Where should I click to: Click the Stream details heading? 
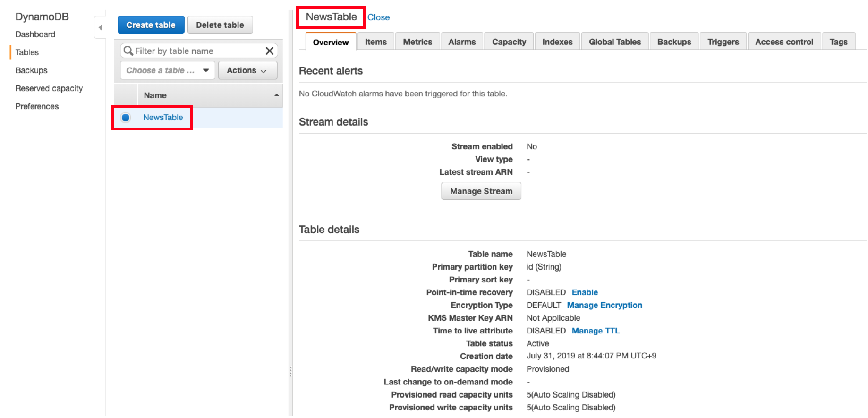pyautogui.click(x=333, y=122)
